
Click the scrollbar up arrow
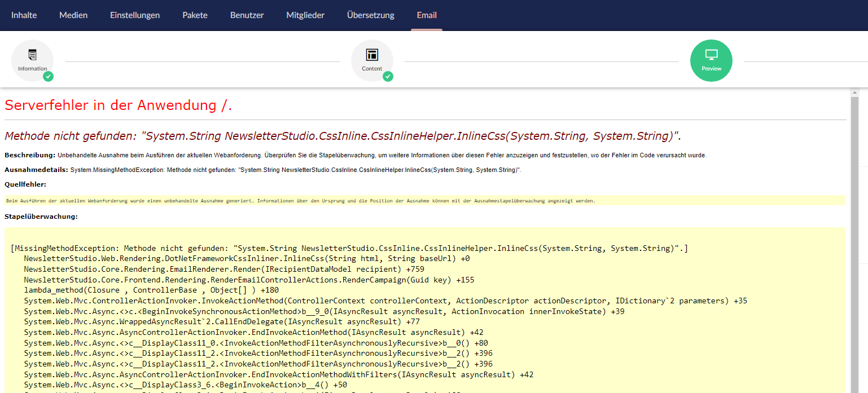[856, 92]
